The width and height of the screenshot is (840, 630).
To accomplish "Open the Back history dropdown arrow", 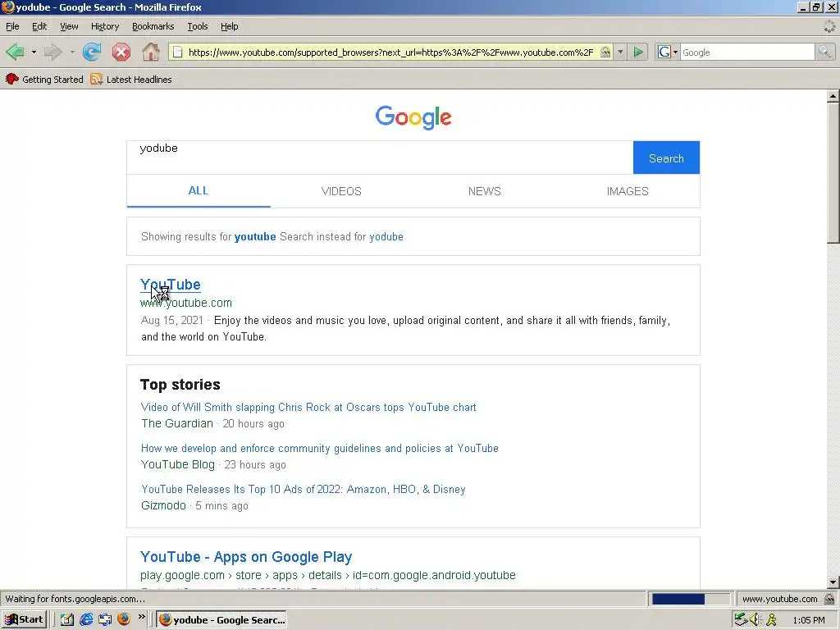I will pos(34,52).
